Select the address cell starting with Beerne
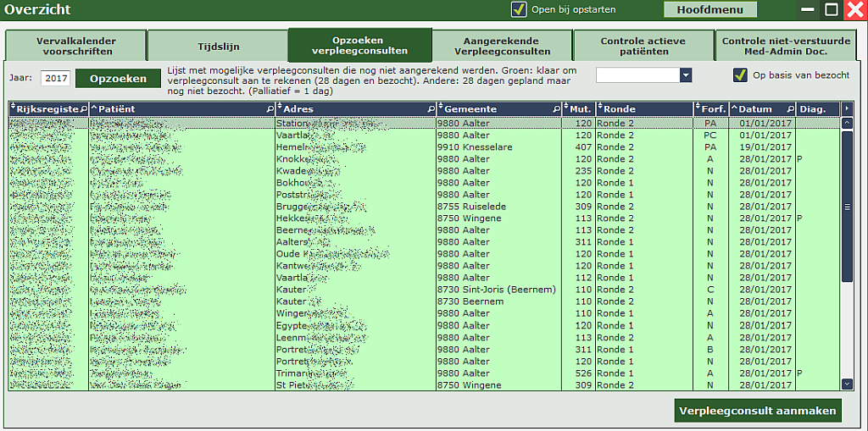This screenshot has width=868, height=431. click(x=355, y=230)
